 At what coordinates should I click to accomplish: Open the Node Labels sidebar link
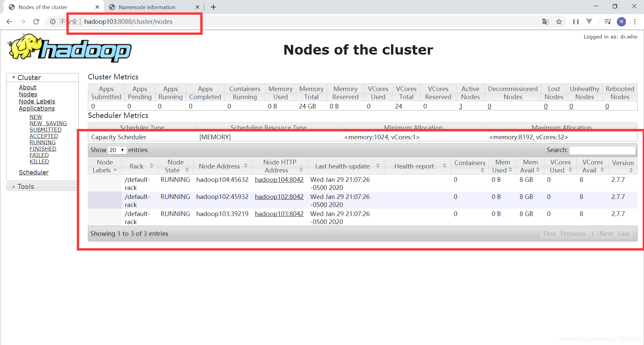pyautogui.click(x=37, y=101)
